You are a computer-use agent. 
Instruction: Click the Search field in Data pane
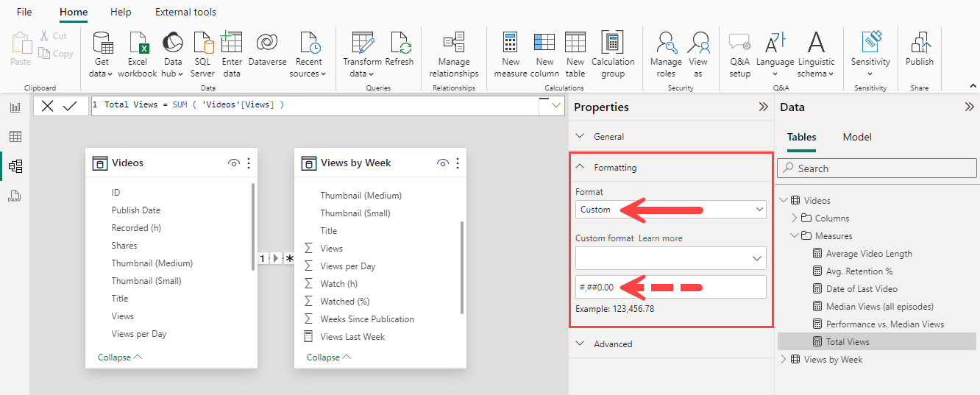[x=877, y=168]
